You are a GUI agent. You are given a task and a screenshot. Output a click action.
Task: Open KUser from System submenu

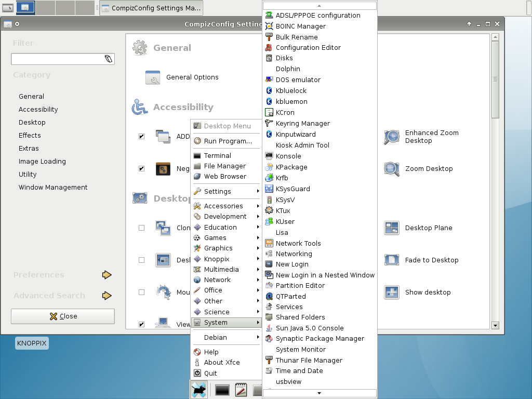click(320, 221)
